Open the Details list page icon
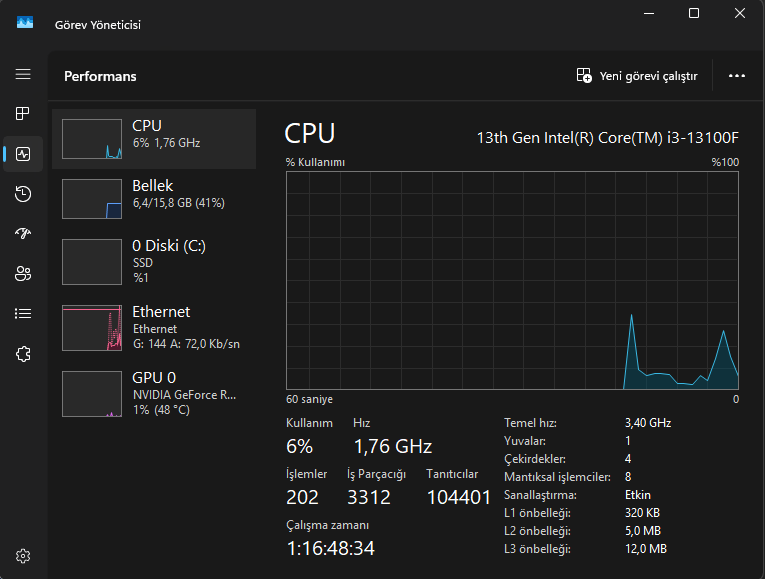This screenshot has width=765, height=579. coord(23,314)
